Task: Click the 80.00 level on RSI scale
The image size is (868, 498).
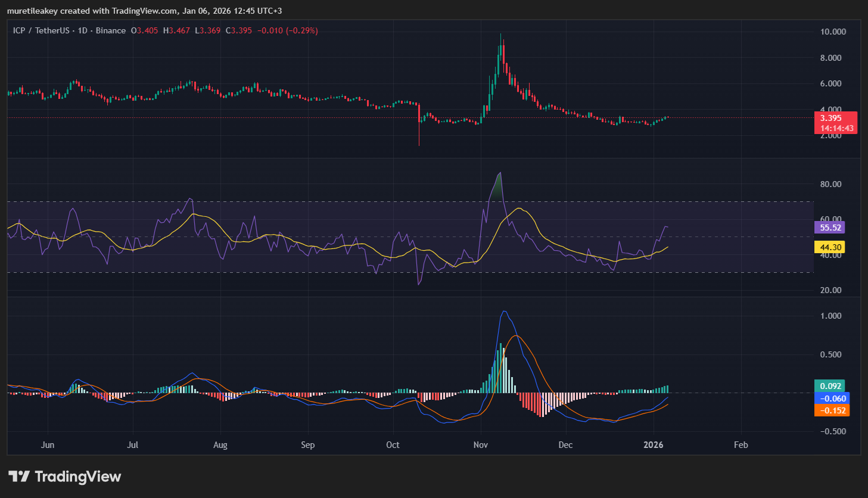Action: click(x=830, y=184)
